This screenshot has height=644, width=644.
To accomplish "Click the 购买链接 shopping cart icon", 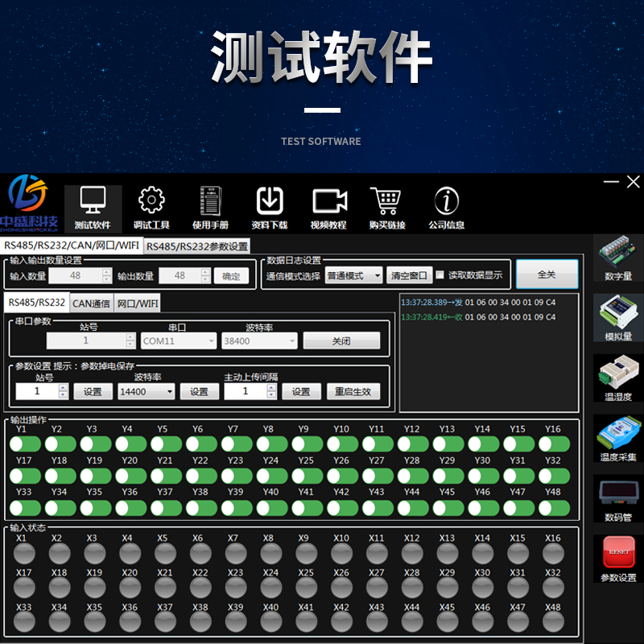I will (386, 200).
